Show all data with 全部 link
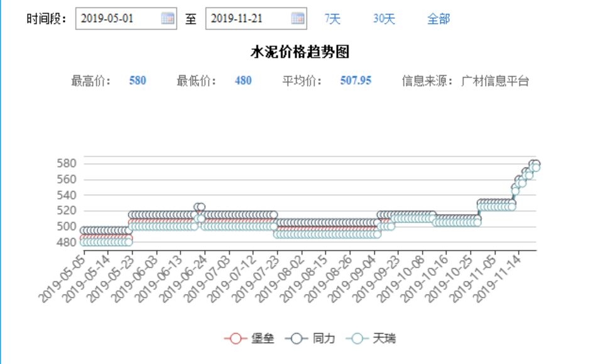This screenshot has width=610, height=364. [x=438, y=19]
